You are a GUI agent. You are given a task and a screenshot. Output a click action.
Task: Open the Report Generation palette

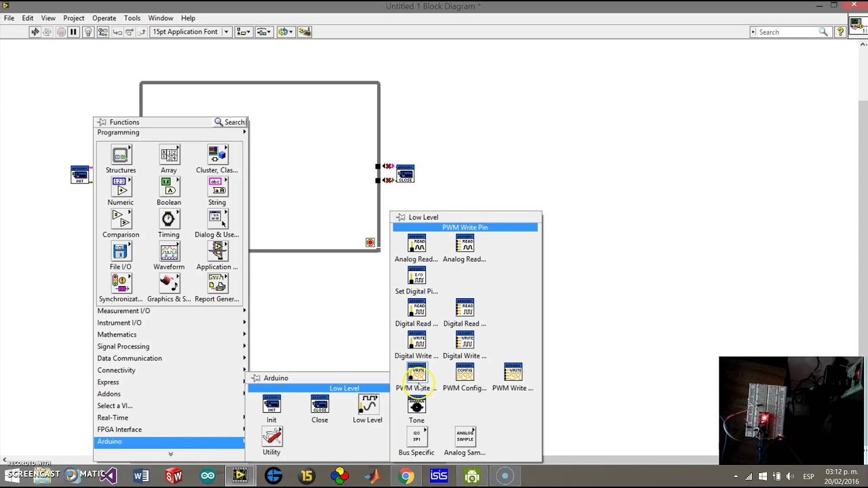(217, 284)
